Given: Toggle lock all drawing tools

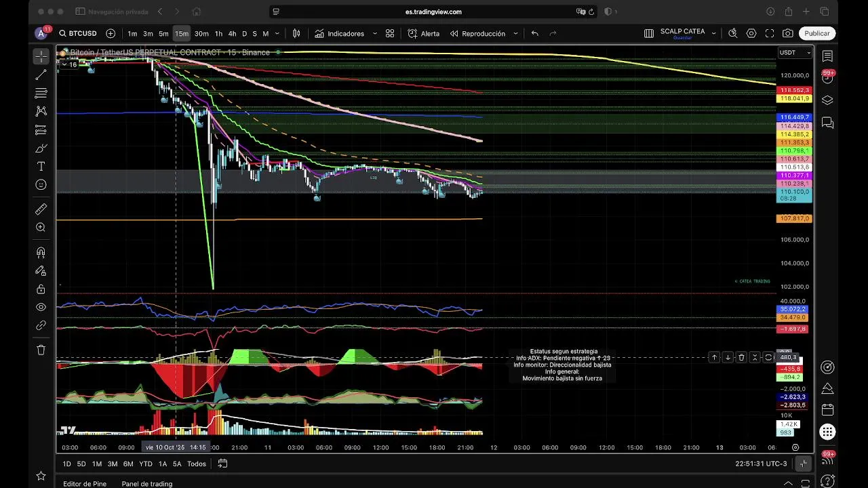Looking at the screenshot, I should [41, 289].
